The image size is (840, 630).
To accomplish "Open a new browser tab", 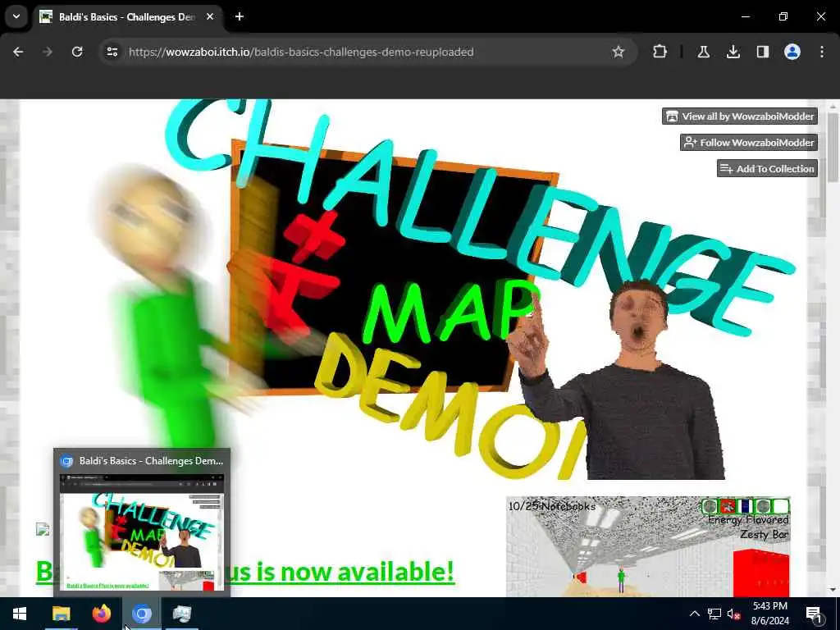I will point(240,16).
